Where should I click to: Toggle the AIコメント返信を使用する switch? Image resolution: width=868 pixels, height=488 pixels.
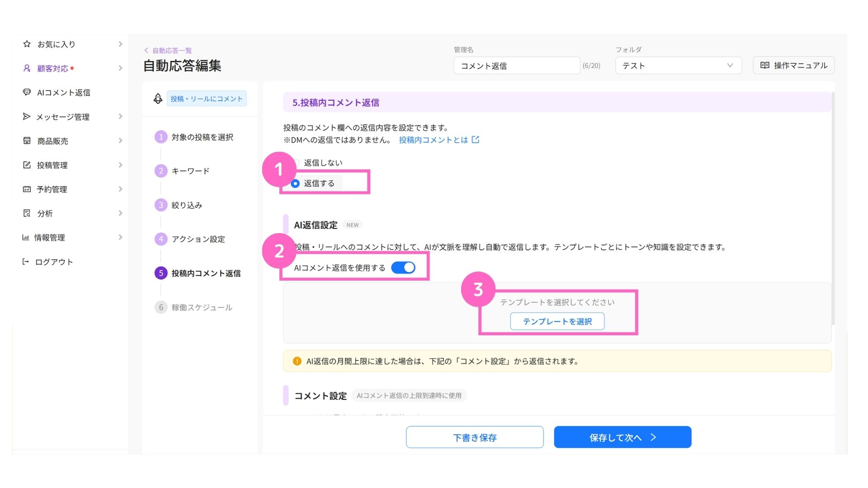click(x=403, y=267)
